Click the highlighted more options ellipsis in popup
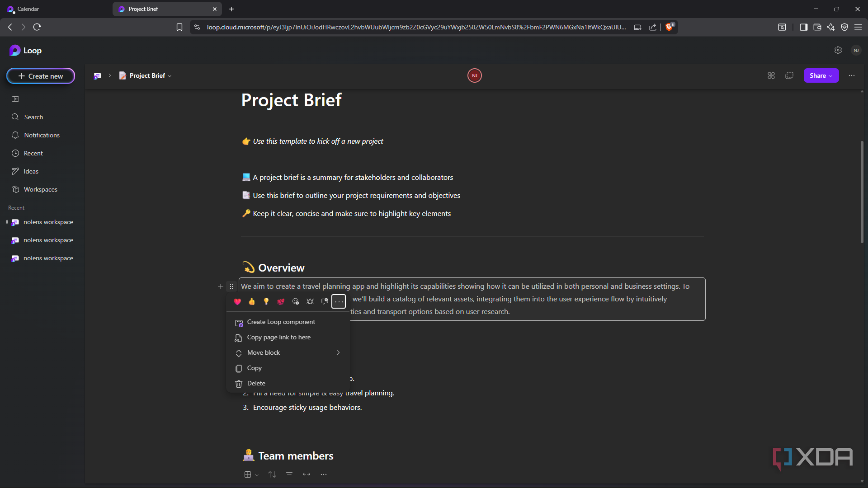 339,301
